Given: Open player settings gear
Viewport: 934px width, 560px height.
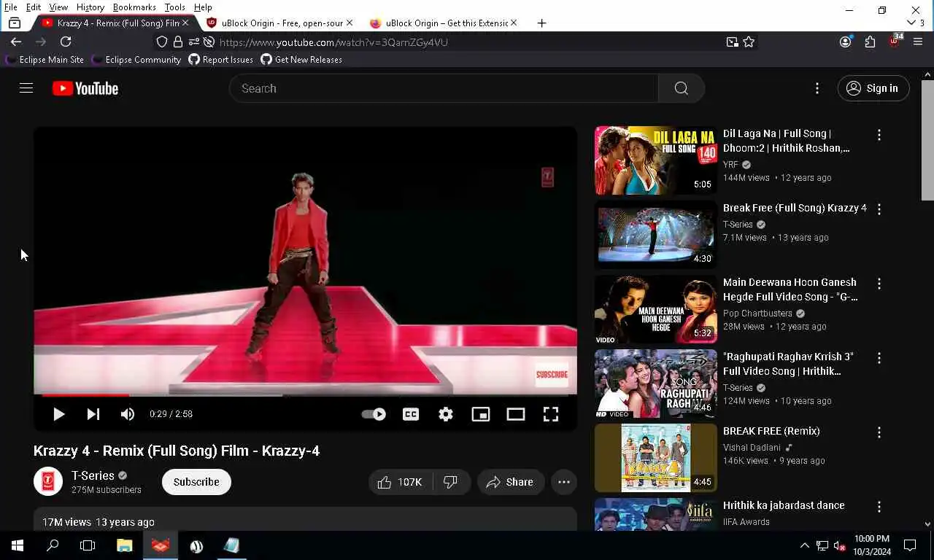Looking at the screenshot, I should [446, 414].
